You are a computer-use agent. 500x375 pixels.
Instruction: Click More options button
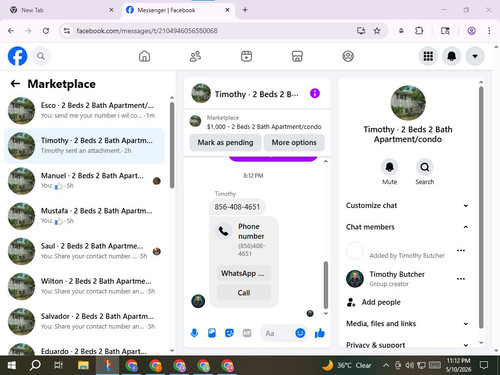294,142
